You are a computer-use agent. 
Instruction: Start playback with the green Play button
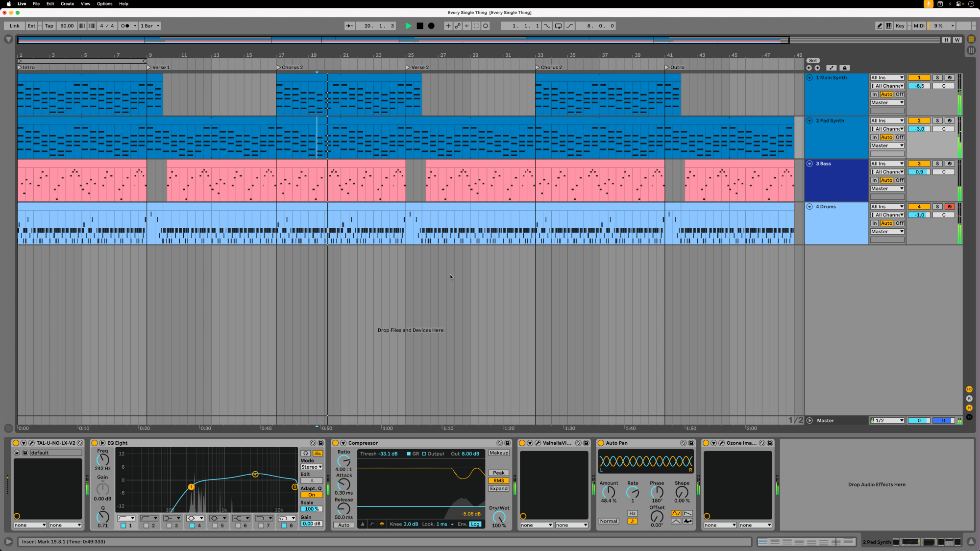408,26
